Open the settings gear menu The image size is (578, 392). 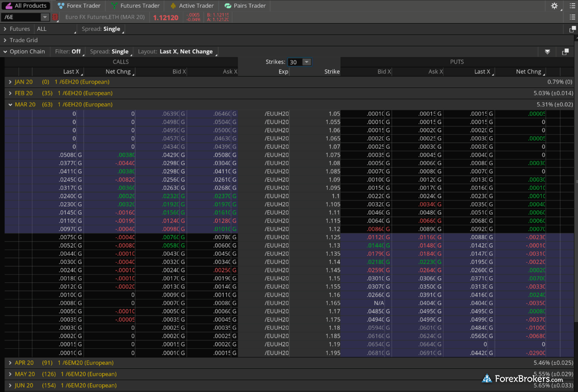tap(554, 6)
